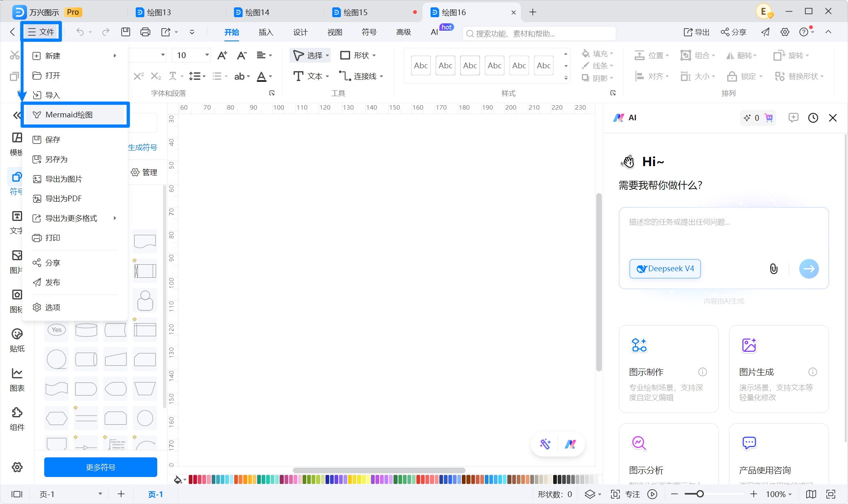Screen dimensions: 848x504
Task: Open the 绘图14 document tab
Action: point(257,12)
